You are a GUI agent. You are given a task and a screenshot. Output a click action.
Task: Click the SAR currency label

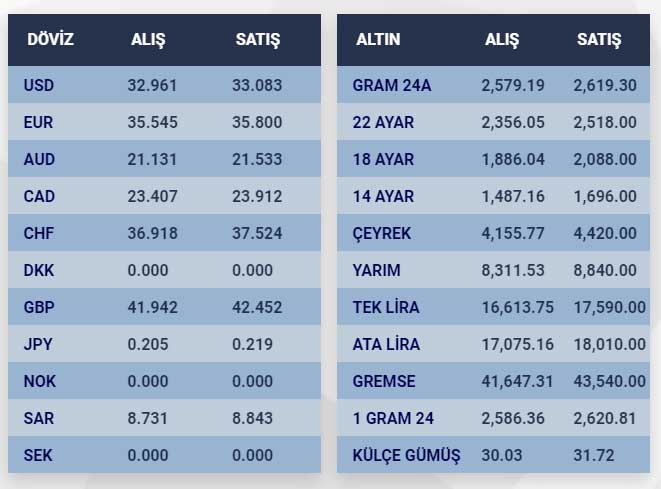pyautogui.click(x=38, y=418)
